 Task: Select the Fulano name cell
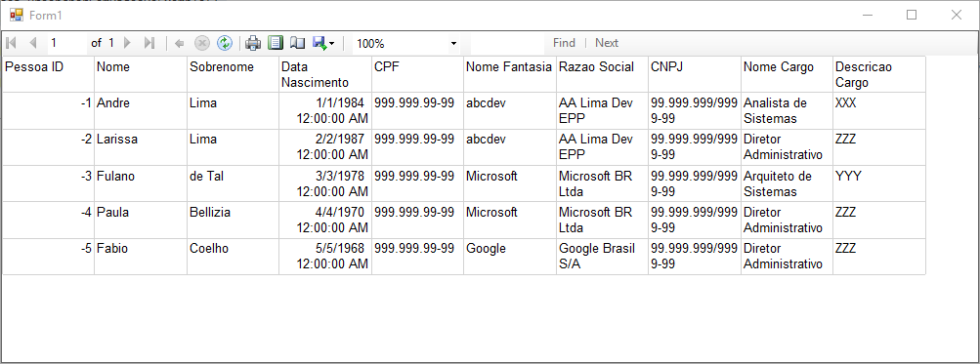pyautogui.click(x=141, y=183)
